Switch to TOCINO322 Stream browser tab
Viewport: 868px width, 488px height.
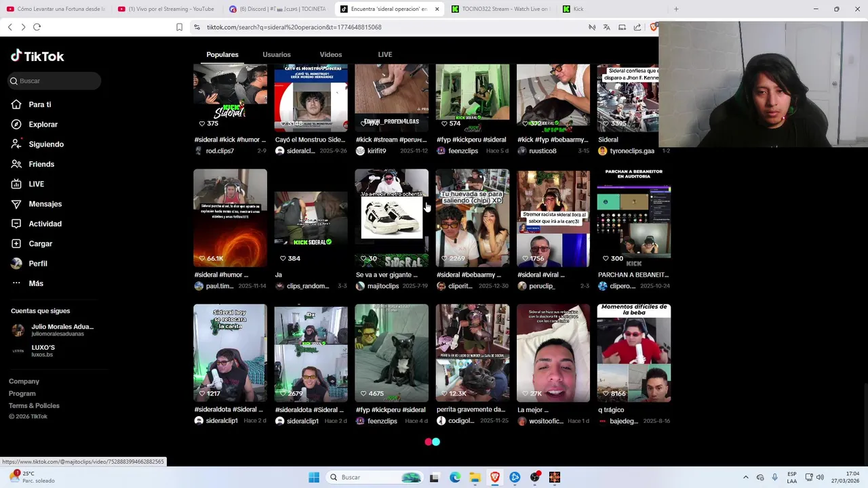(x=500, y=9)
